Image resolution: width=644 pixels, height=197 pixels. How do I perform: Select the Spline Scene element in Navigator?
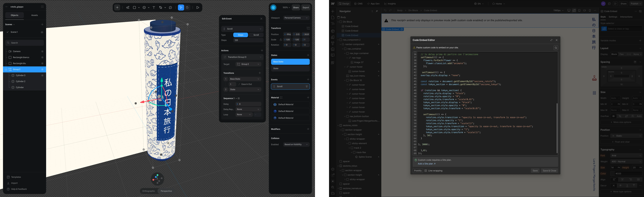[365, 157]
